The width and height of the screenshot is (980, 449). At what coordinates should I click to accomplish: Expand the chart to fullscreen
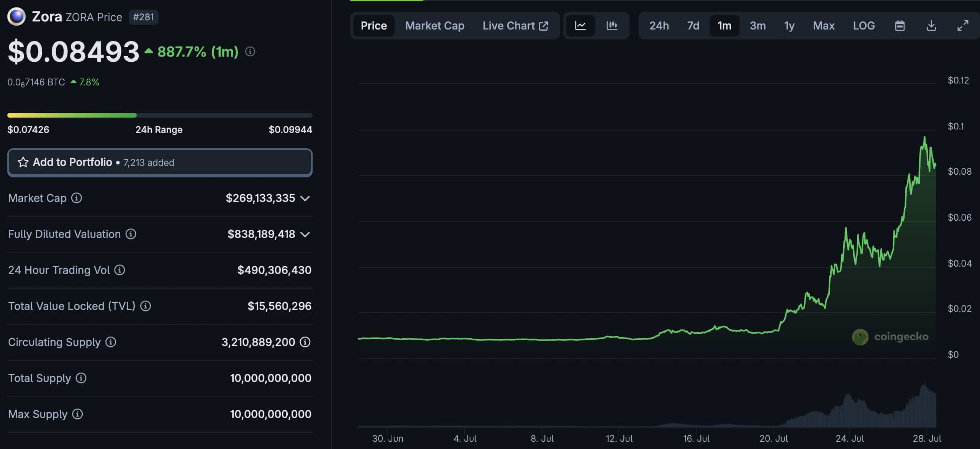pyautogui.click(x=963, y=25)
